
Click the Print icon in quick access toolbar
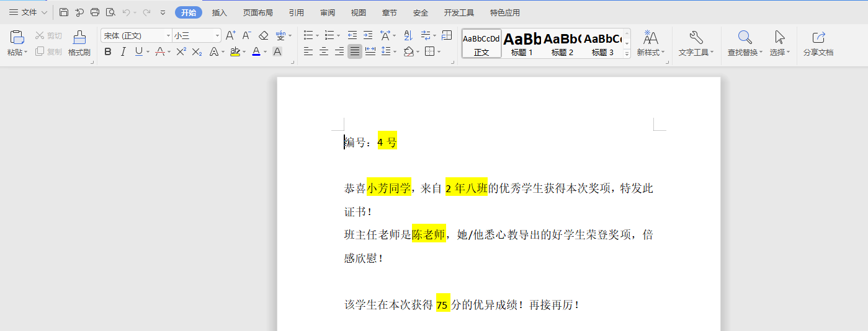tap(95, 12)
